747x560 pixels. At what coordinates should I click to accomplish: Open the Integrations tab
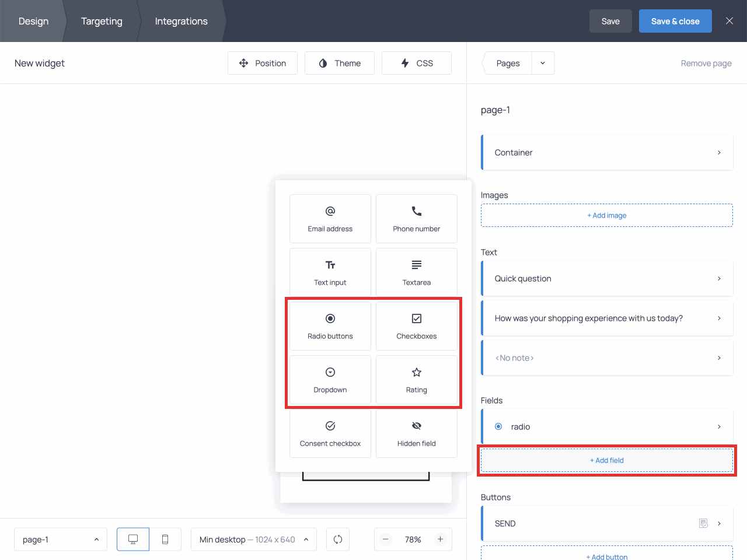pos(181,21)
